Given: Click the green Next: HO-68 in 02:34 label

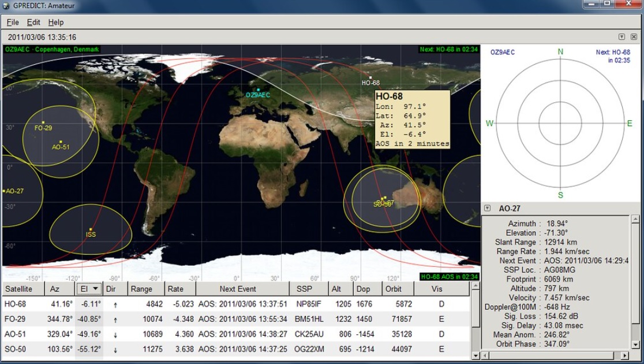Looking at the screenshot, I should coord(448,50).
